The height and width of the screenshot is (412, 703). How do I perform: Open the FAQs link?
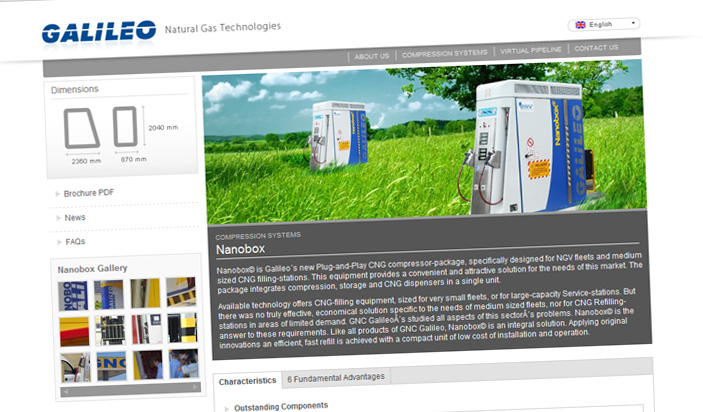pyautogui.click(x=76, y=241)
